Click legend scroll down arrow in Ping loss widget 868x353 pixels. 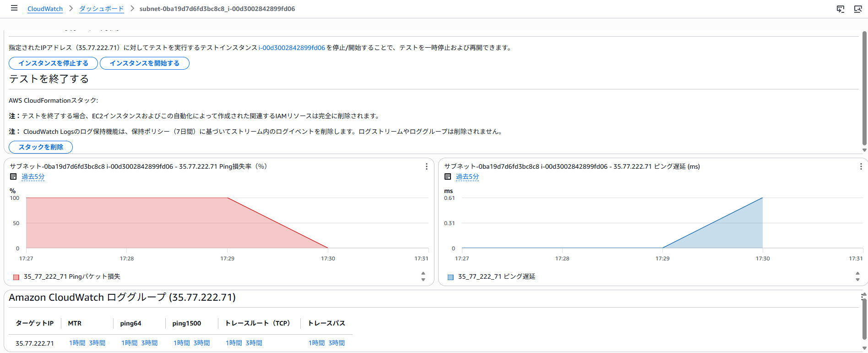point(423,280)
